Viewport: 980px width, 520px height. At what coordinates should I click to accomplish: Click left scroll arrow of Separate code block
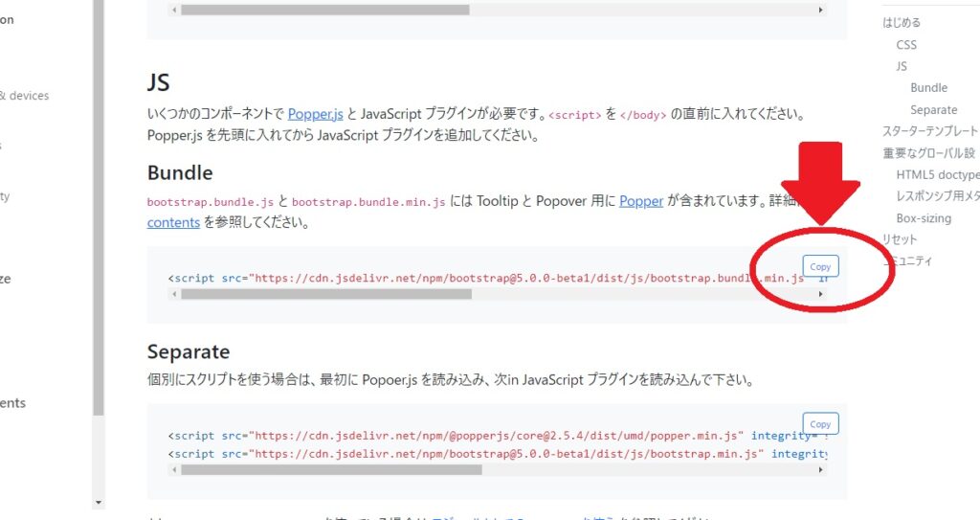point(174,469)
